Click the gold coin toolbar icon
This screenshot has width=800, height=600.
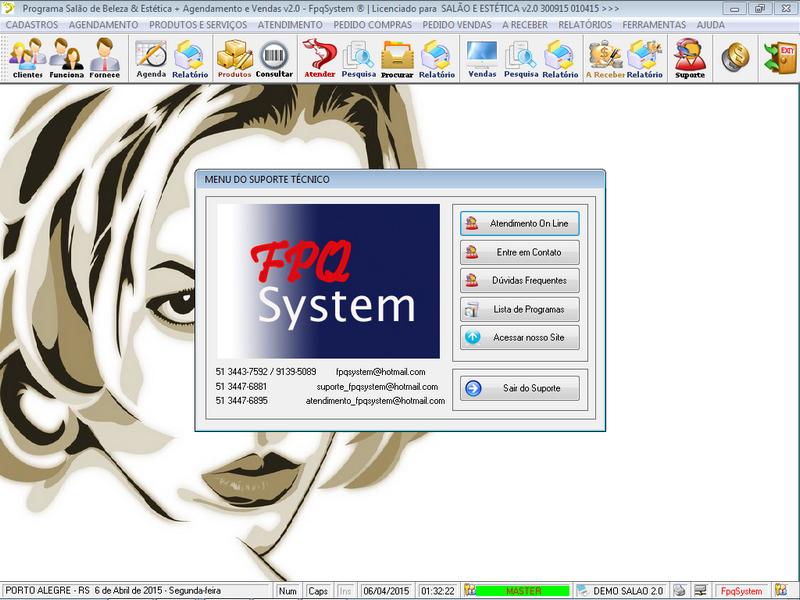click(x=735, y=58)
